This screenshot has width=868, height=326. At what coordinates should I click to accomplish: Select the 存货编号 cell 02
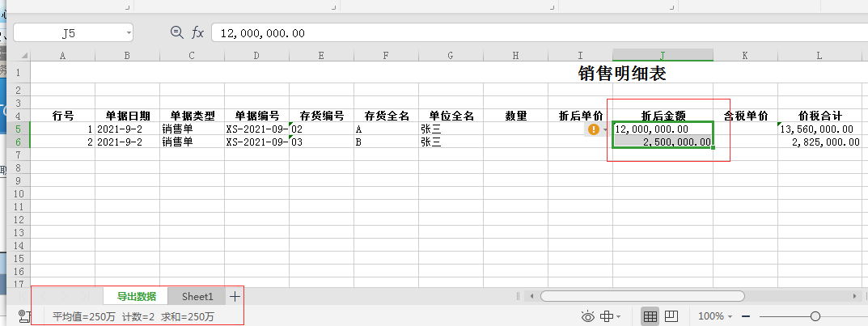[322, 129]
